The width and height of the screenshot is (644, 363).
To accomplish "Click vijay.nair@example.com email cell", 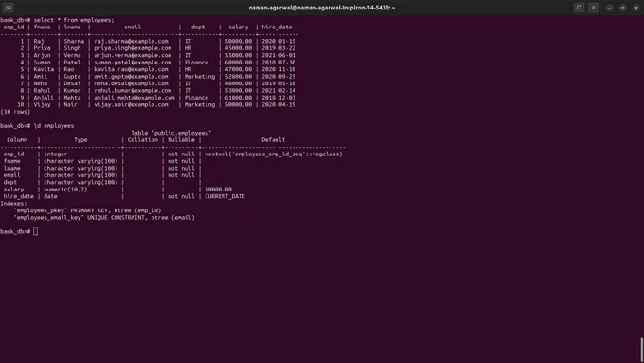I will tap(131, 104).
